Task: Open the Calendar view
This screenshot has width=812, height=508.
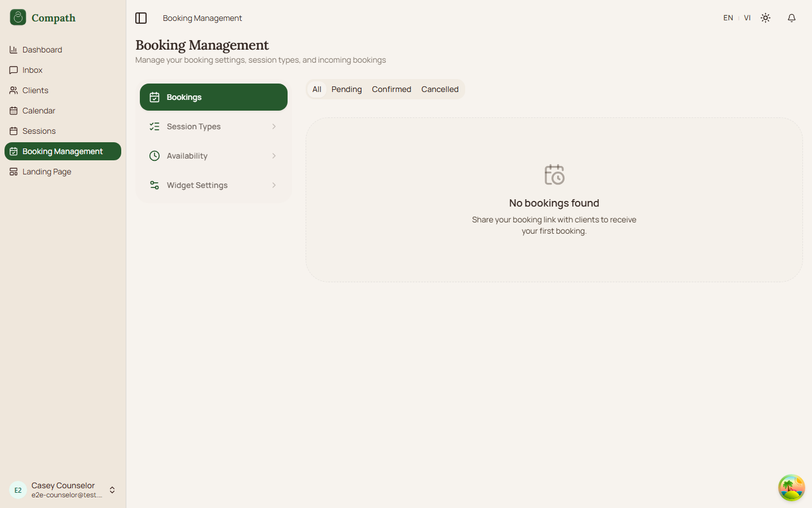Action: pyautogui.click(x=38, y=111)
